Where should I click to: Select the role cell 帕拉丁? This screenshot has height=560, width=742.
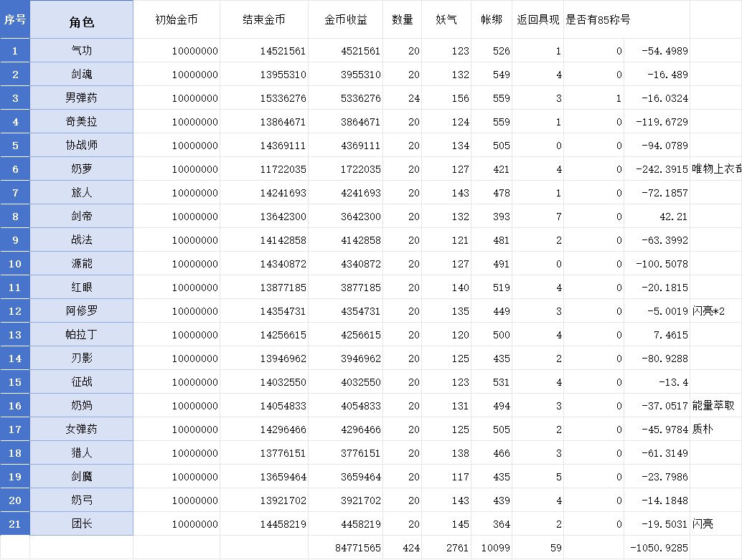(81, 334)
